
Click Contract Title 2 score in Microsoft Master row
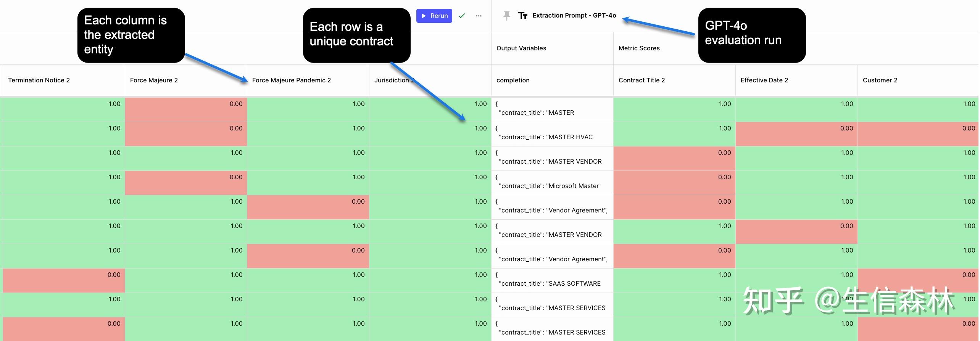[x=674, y=183]
